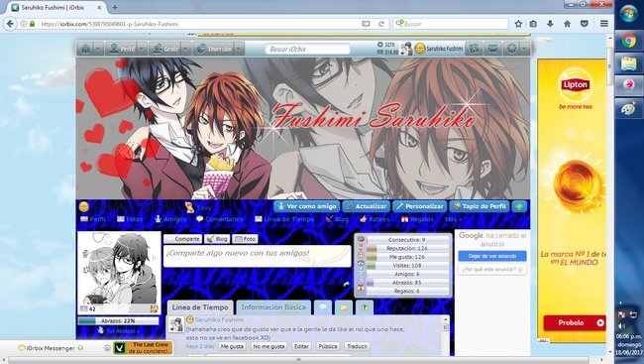Switch to the 'Información Básica' tab

click(x=273, y=307)
